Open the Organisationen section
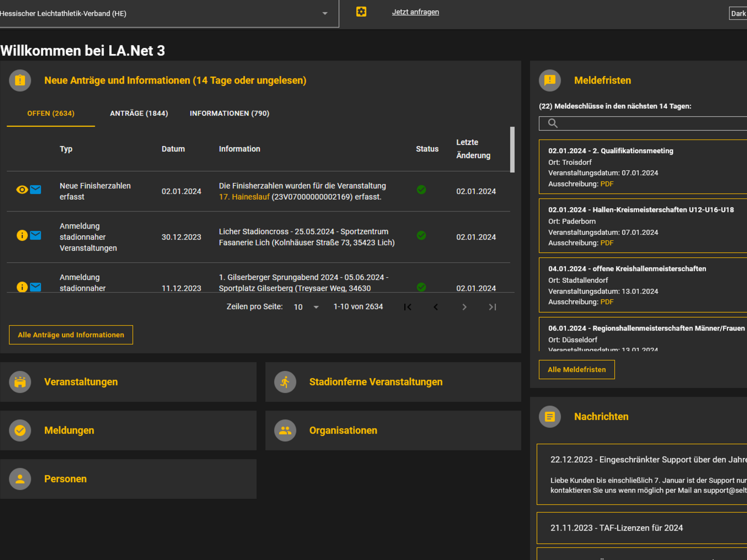 393,430
